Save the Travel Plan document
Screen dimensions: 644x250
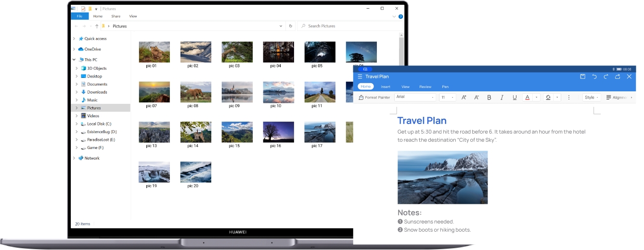(x=582, y=76)
